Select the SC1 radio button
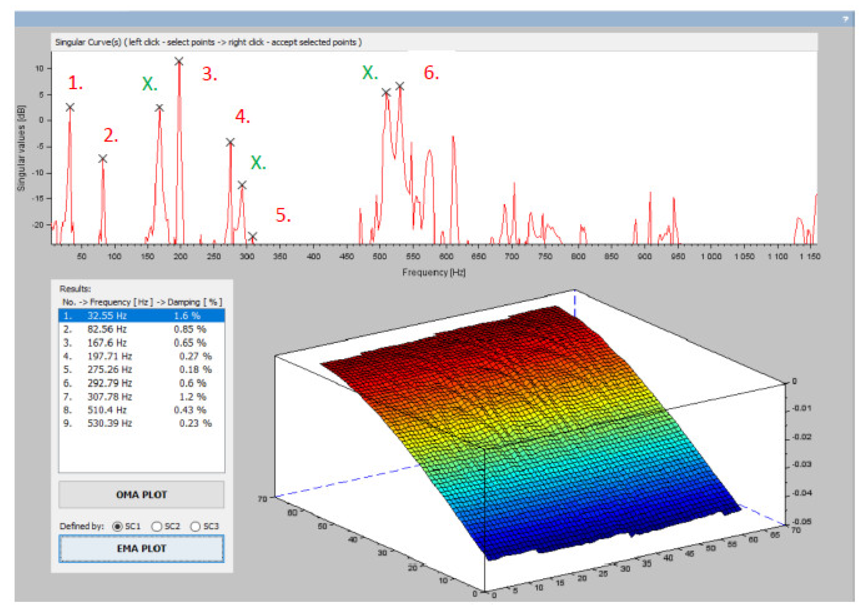 (117, 526)
